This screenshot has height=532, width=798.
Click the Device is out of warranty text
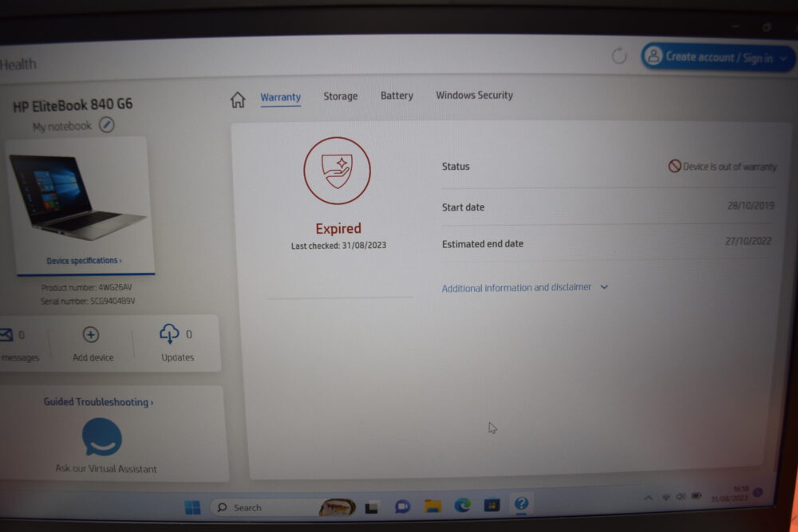click(729, 167)
